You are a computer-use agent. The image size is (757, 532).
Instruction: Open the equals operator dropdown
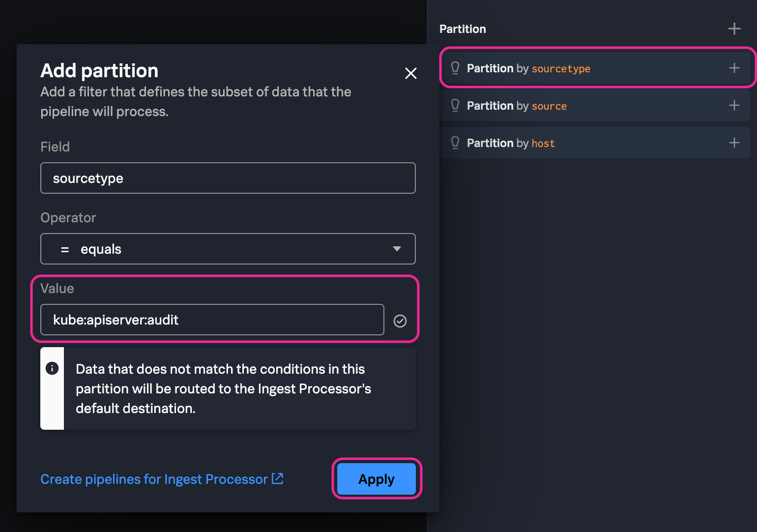point(228,249)
